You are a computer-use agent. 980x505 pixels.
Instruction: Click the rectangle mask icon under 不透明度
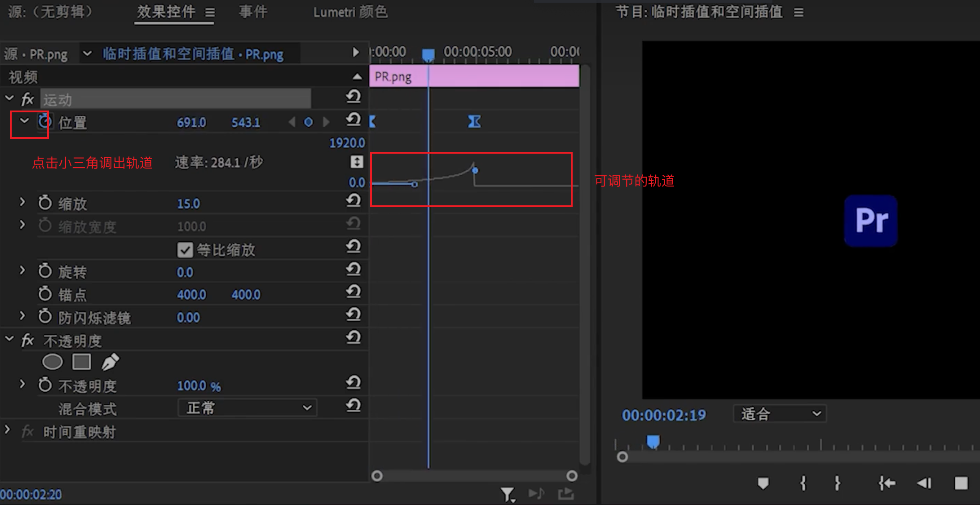[x=81, y=361]
